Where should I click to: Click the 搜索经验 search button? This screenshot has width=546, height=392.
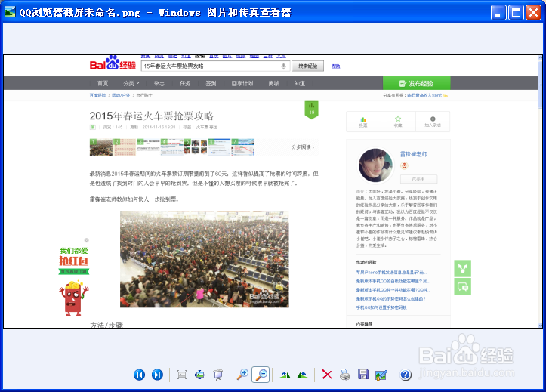click(308, 66)
